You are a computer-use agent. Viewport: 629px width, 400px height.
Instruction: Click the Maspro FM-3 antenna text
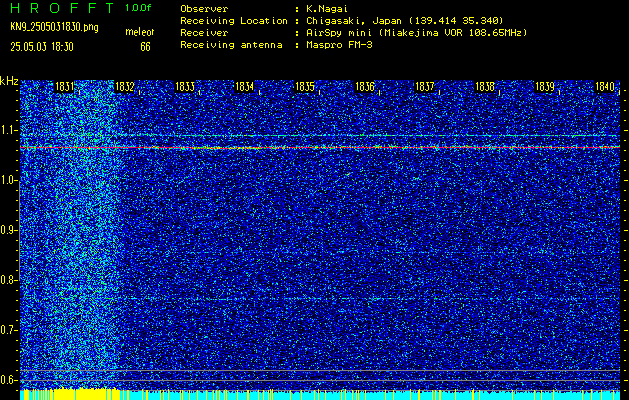339,45
